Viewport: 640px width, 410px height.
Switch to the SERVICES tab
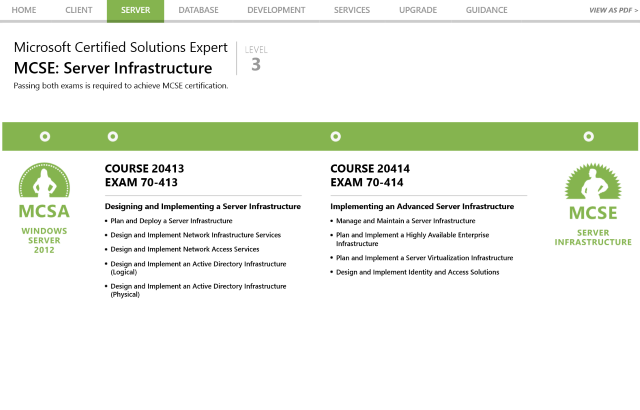pos(352,10)
